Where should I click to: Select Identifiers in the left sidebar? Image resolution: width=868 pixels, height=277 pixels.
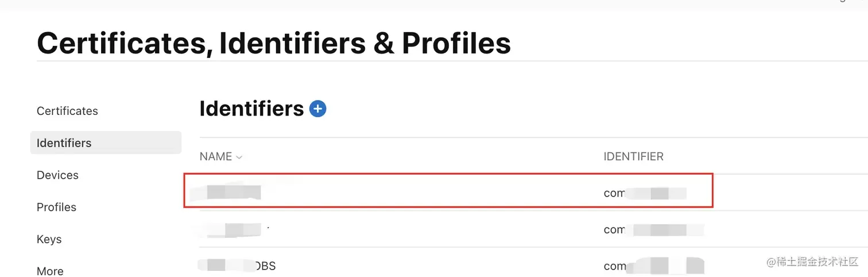pos(106,143)
